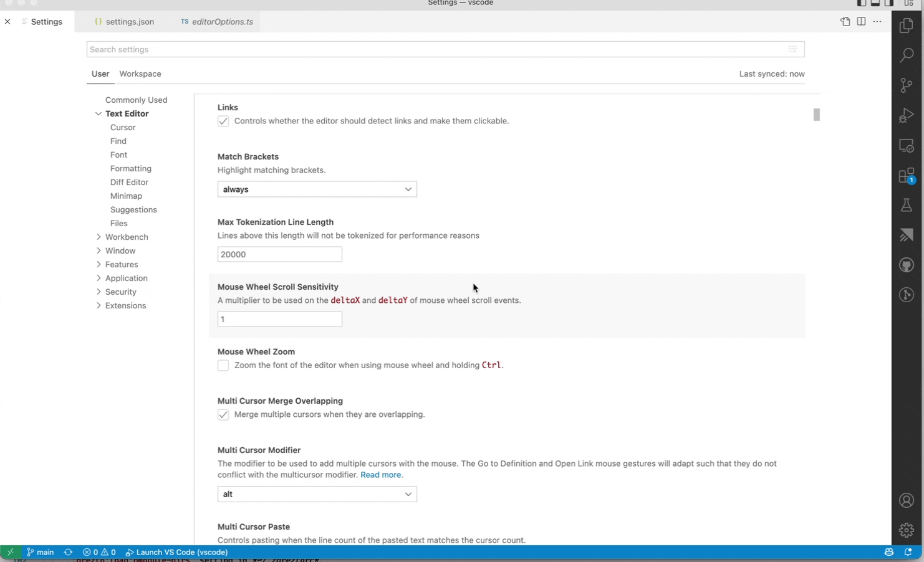The height and width of the screenshot is (562, 924).
Task: Open the Customize Layout icon
Action: [908, 3]
